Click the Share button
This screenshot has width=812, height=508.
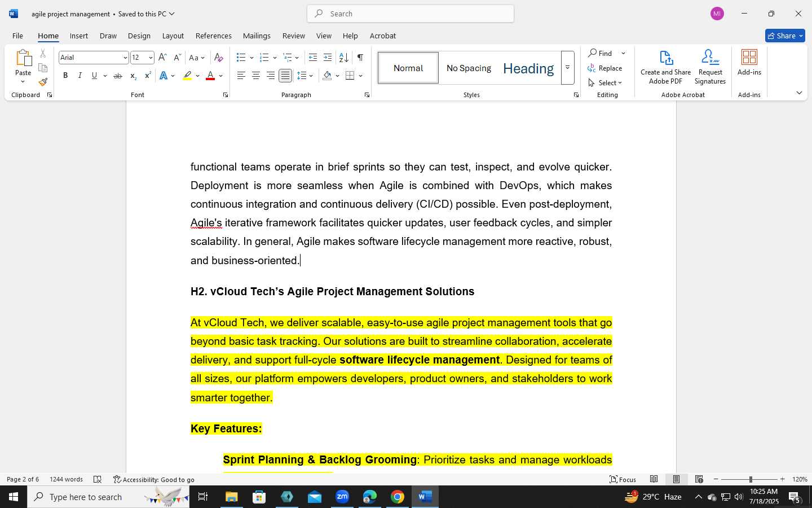[785, 36]
